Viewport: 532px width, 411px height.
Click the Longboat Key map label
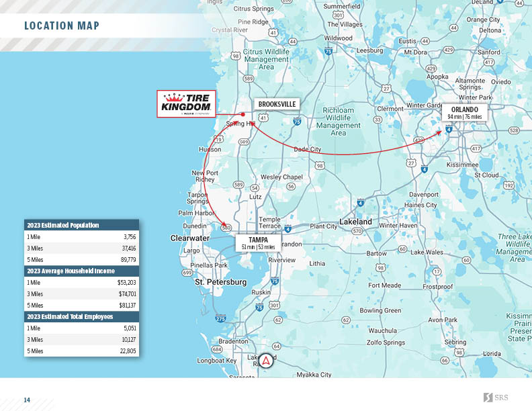pyautogui.click(x=216, y=361)
